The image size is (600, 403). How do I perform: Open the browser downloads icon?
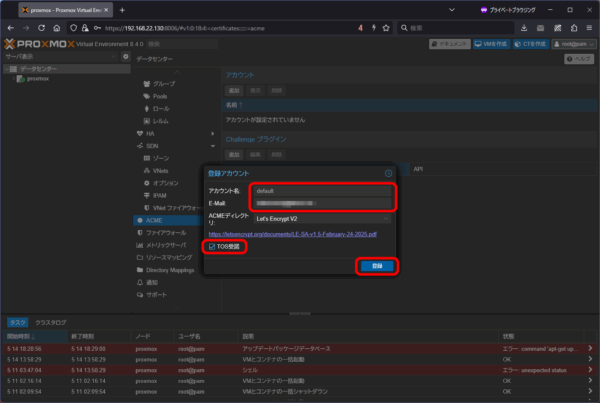[x=524, y=28]
